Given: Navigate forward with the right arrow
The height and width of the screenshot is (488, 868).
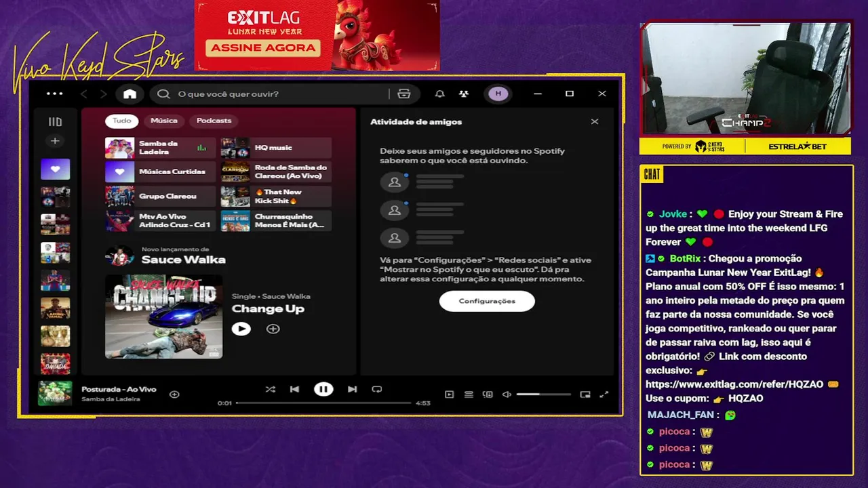Looking at the screenshot, I should click(x=104, y=94).
